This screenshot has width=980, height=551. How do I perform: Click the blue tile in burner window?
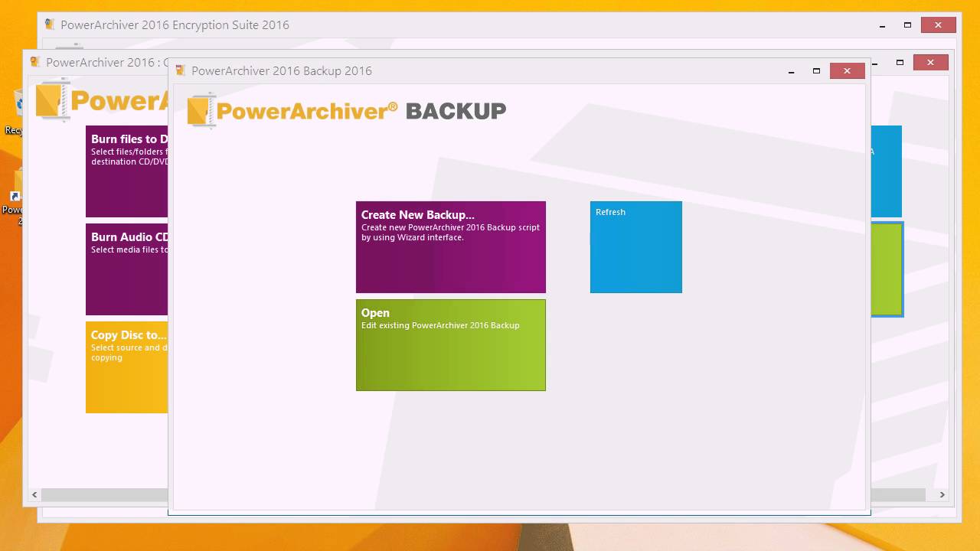887,171
